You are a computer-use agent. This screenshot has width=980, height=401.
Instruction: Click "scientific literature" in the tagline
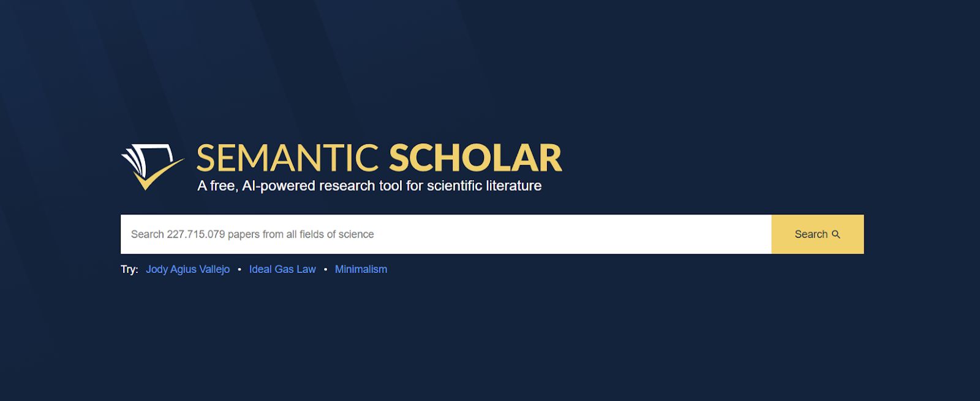(x=484, y=186)
